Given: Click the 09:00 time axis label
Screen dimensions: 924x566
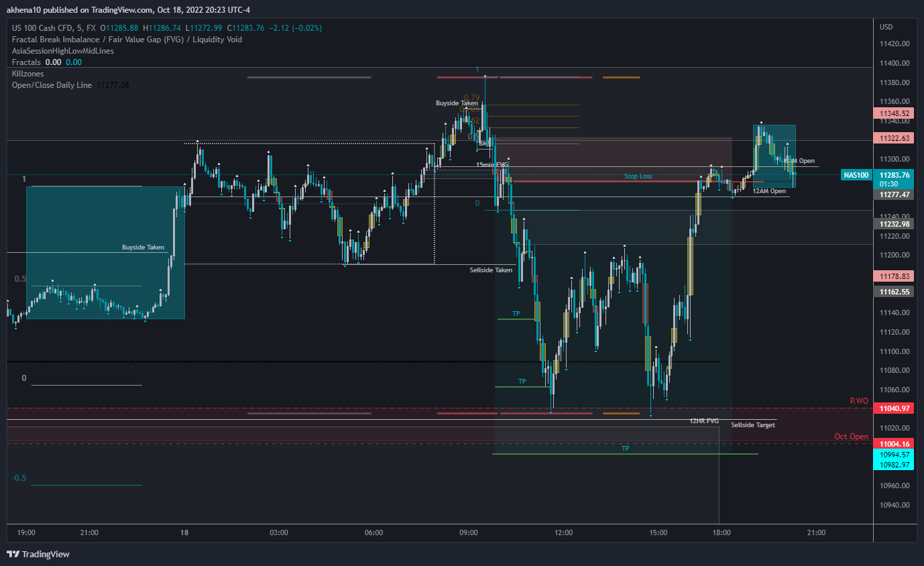Looking at the screenshot, I should click(x=469, y=532).
